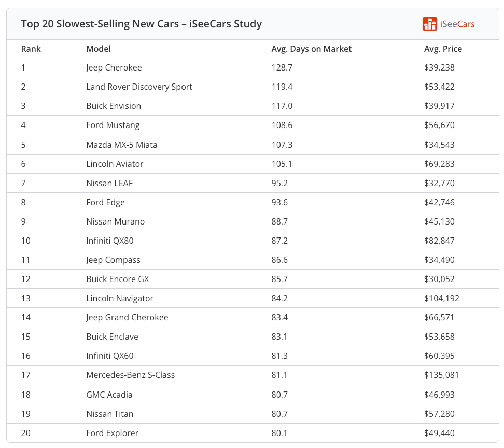
Task: Click the Avg. Days on Market header
Action: (311, 49)
